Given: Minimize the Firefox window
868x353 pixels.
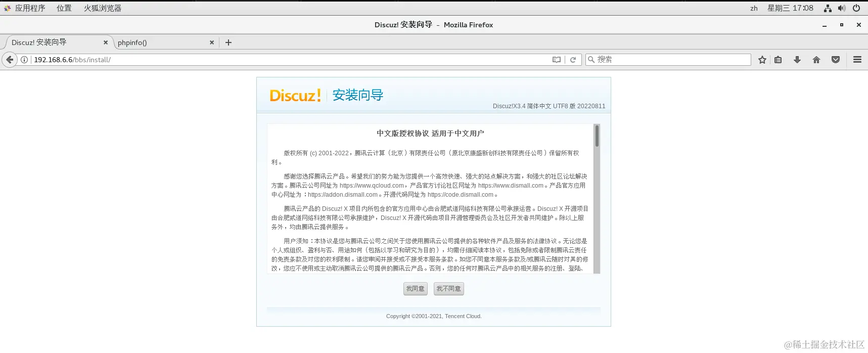Looking at the screenshot, I should coord(825,25).
